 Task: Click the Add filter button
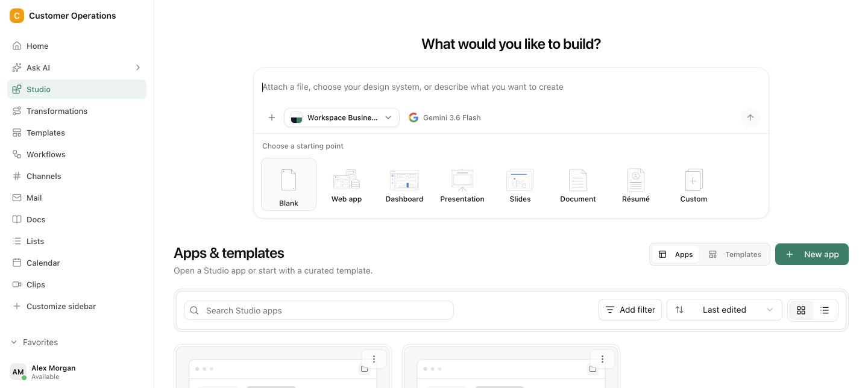(631, 310)
